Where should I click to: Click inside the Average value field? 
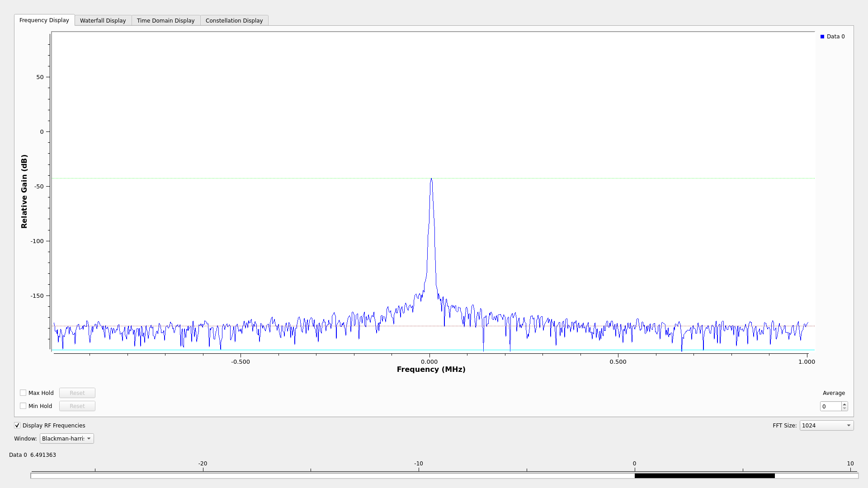[x=830, y=406]
